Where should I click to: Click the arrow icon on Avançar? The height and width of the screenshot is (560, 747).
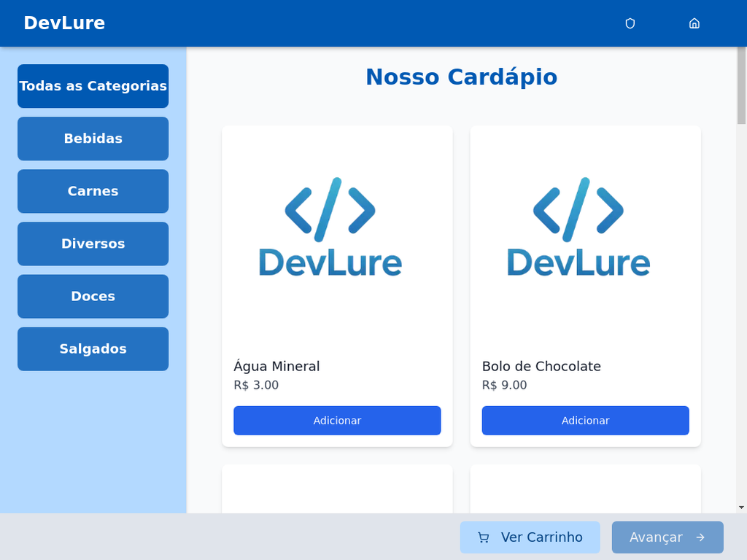click(700, 537)
